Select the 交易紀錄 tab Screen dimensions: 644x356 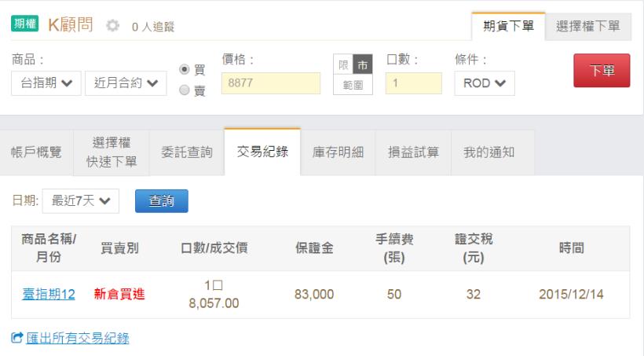coord(262,152)
